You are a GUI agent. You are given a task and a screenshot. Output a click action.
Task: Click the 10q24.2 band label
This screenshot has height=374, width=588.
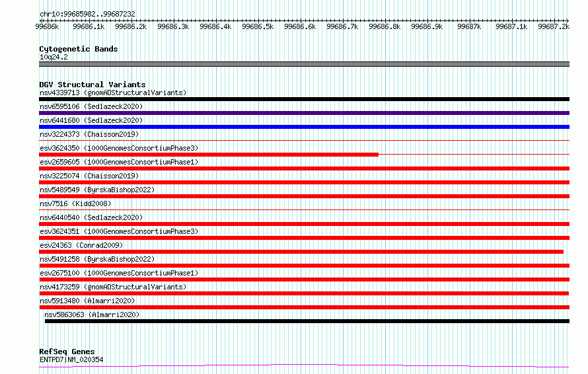[54, 57]
